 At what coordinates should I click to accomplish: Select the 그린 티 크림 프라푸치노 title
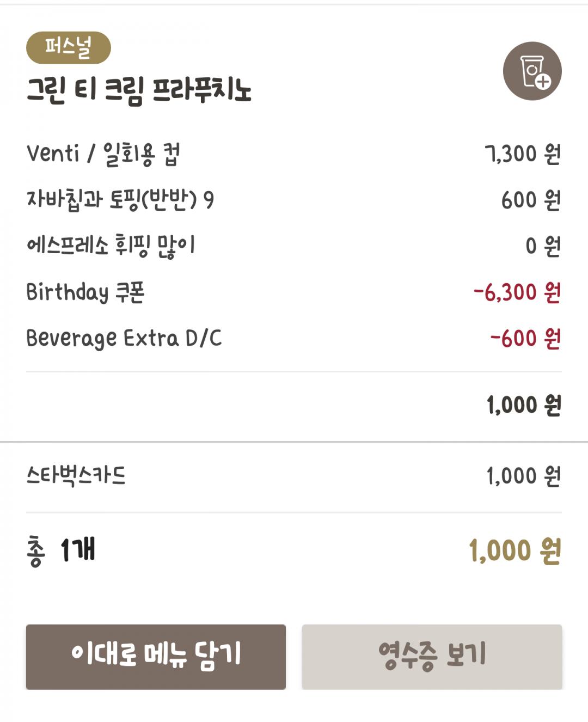(139, 90)
